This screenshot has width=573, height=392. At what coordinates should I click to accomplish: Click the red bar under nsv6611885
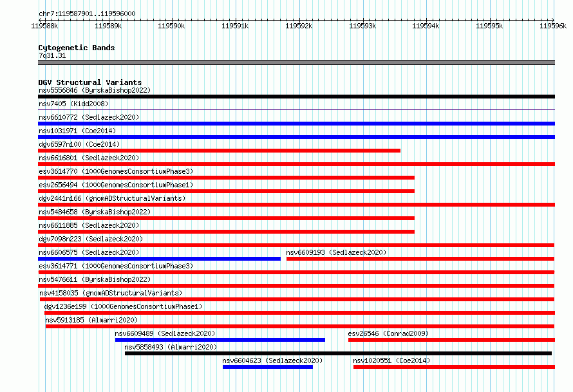(x=226, y=232)
